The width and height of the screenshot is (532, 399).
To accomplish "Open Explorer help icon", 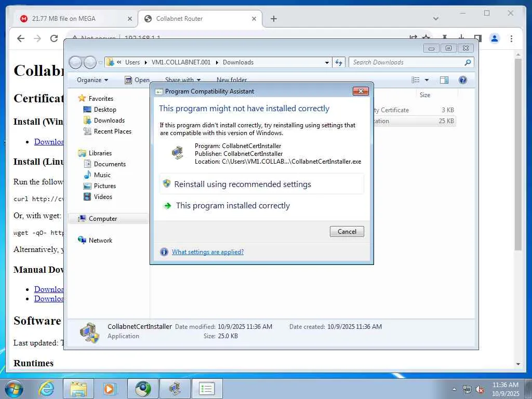I will point(463,79).
